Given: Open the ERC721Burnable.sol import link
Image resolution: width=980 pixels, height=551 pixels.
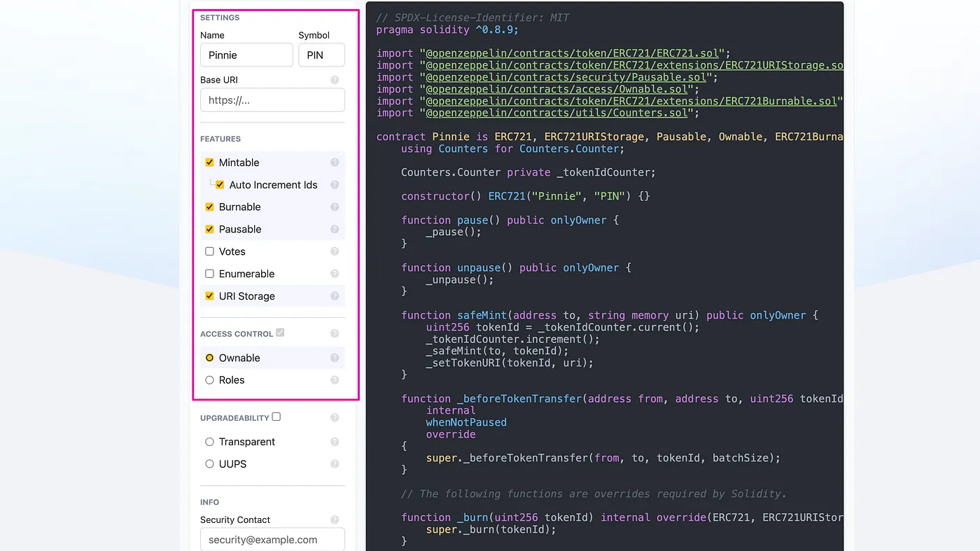Looking at the screenshot, I should click(631, 101).
